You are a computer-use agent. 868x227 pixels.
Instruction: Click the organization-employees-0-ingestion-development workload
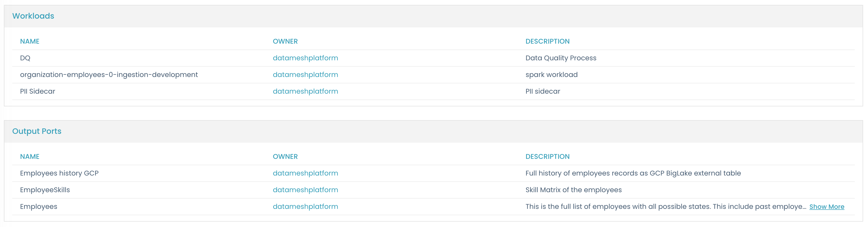(109, 75)
